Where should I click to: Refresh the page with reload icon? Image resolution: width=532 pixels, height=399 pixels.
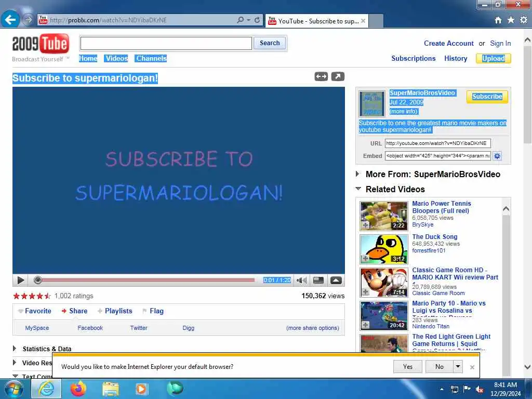click(257, 20)
